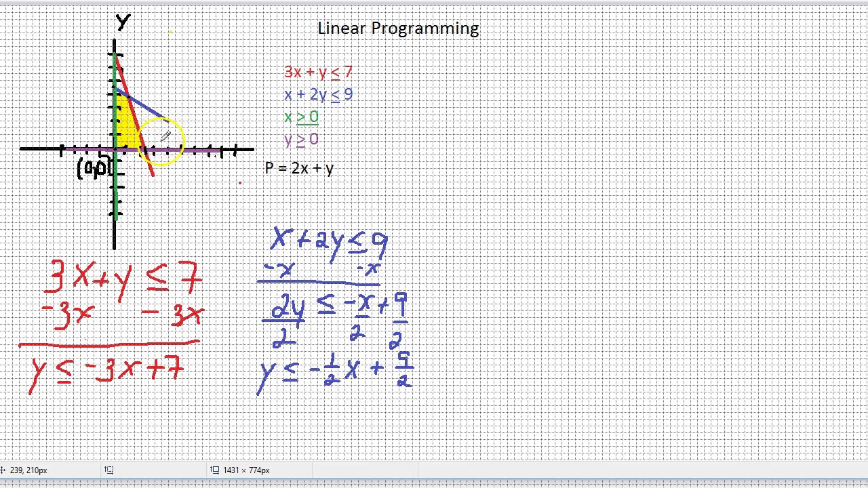
Task: Click the red typed constraint '3x + y ≤ 7'
Action: [x=318, y=72]
